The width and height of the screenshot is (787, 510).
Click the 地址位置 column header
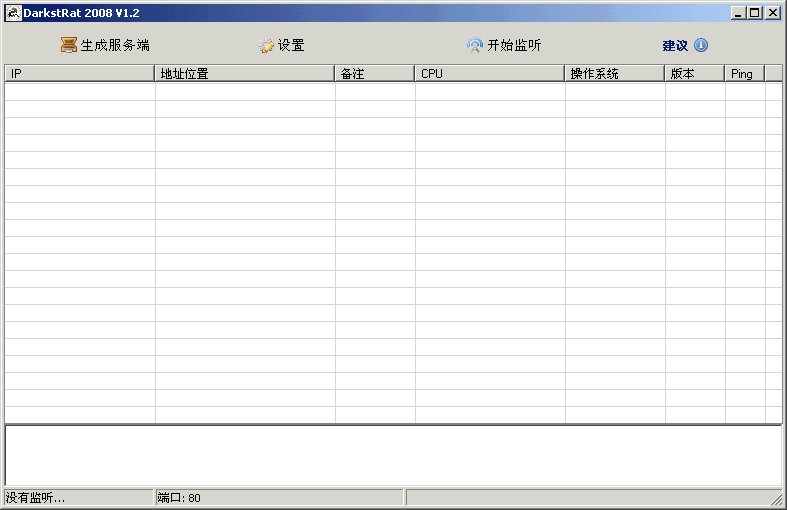(x=245, y=74)
